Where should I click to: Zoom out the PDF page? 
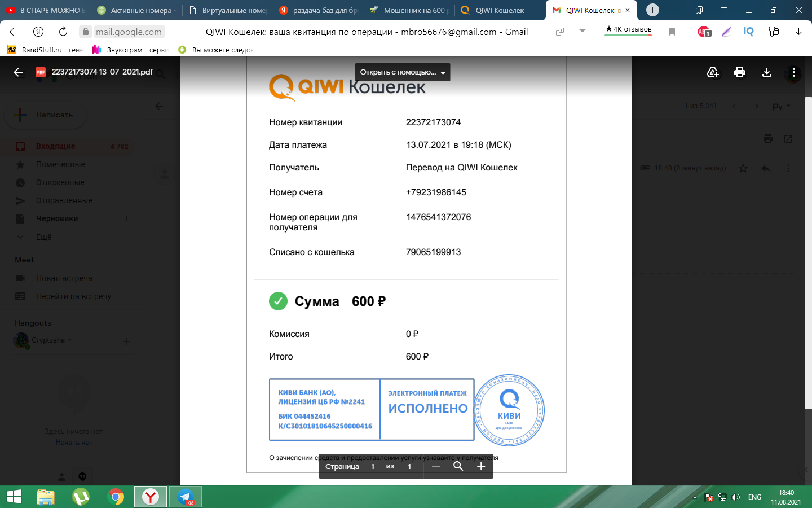click(436, 466)
